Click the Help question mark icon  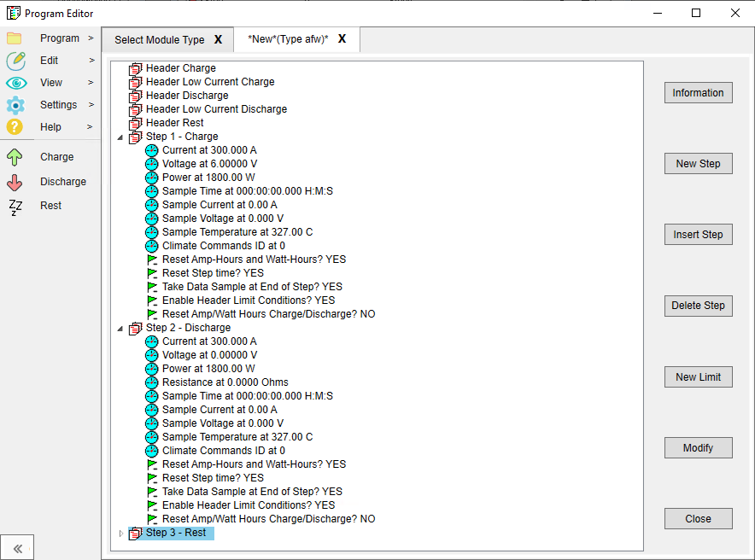(x=15, y=127)
